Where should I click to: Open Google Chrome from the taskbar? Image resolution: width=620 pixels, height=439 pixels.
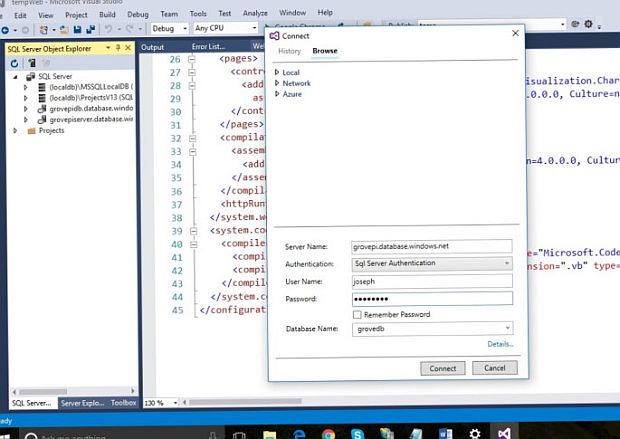(x=328, y=434)
